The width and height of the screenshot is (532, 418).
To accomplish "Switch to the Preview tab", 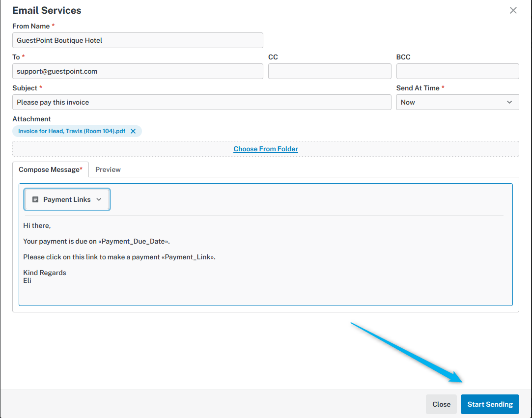I will [108, 169].
